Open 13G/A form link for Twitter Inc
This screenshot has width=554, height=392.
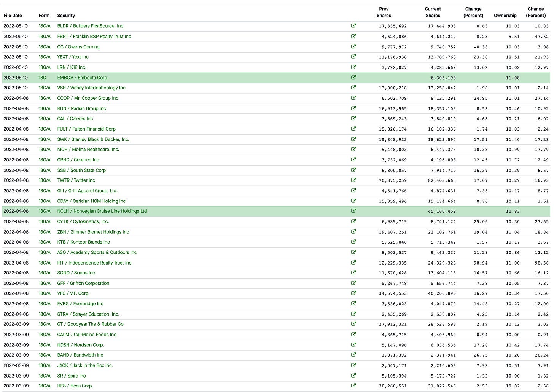[45, 180]
